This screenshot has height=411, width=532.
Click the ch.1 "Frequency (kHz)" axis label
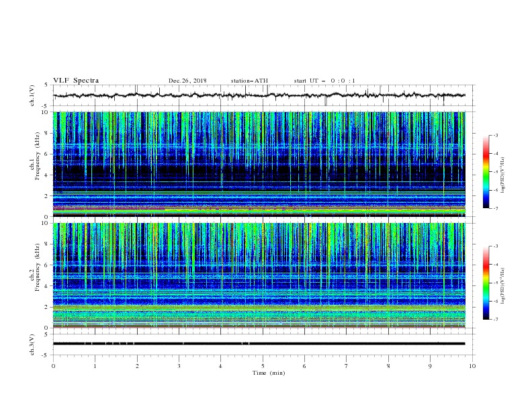[x=37, y=155]
